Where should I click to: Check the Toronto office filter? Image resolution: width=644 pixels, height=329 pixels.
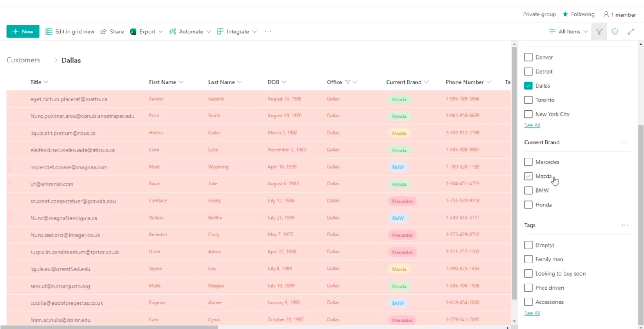click(x=528, y=100)
